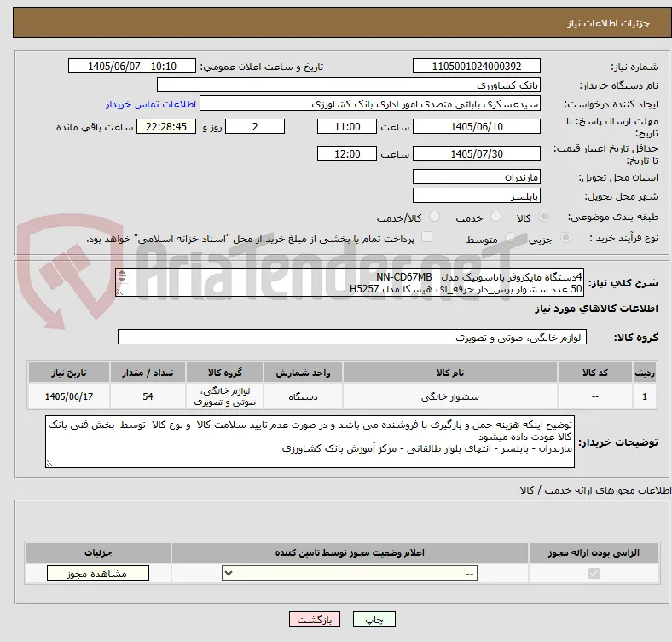The image size is (672, 642).
Task: Select the خدمت radio button
Action: (x=495, y=217)
